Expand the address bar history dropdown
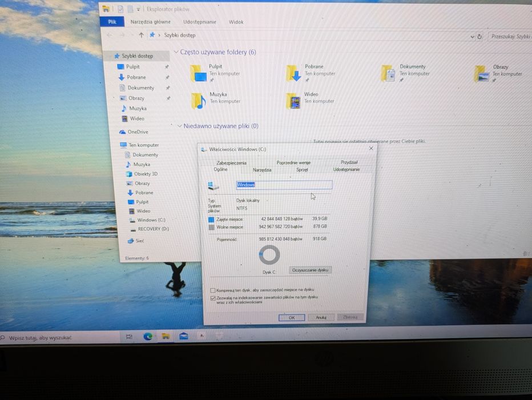532x400 pixels. [472, 37]
